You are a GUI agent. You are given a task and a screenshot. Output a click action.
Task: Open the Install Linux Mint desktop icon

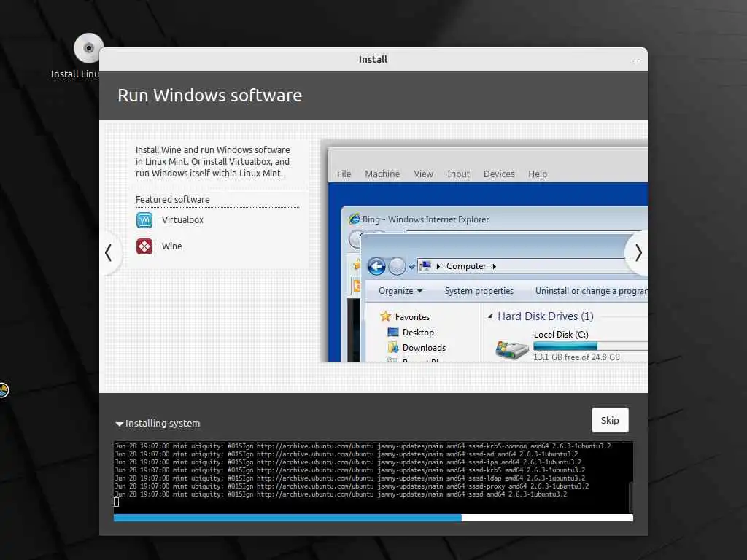pyautogui.click(x=88, y=49)
